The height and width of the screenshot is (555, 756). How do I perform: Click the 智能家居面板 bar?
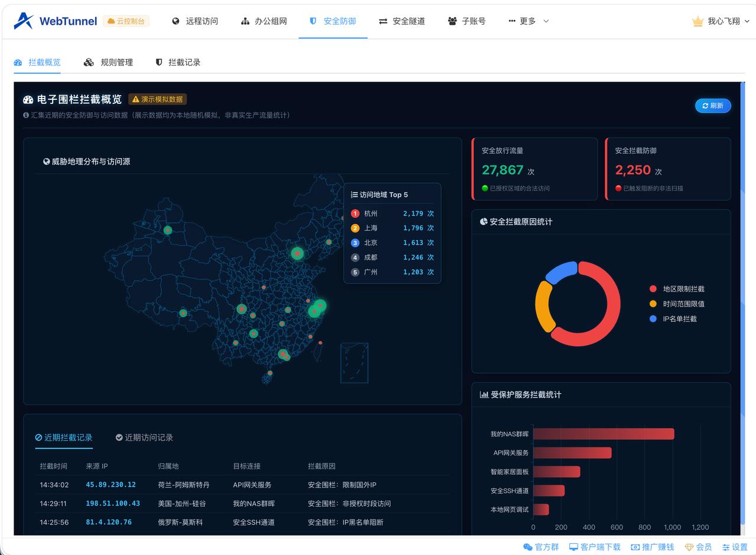coord(556,472)
